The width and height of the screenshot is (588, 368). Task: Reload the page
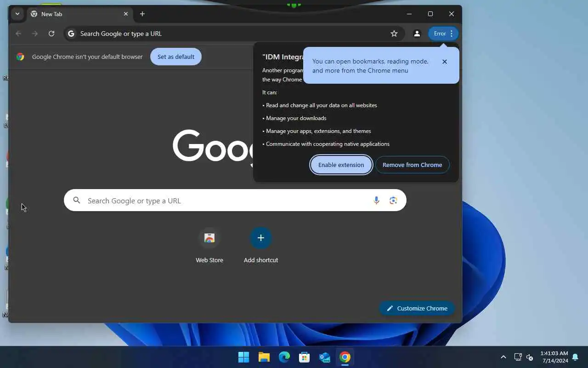pos(51,34)
